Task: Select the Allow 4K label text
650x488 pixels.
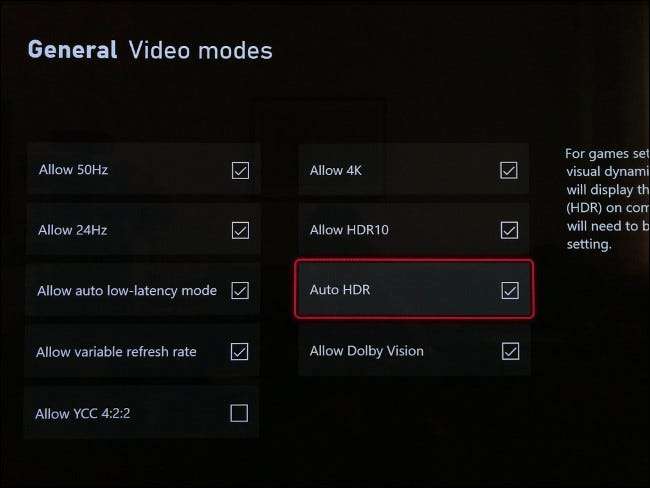Action: tap(336, 170)
